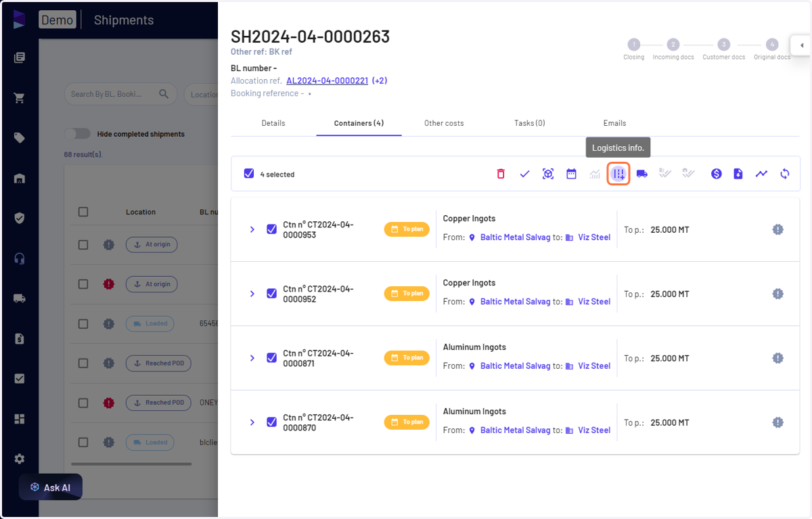Click the red delete trash icon
The width and height of the screenshot is (812, 519).
pyautogui.click(x=501, y=174)
